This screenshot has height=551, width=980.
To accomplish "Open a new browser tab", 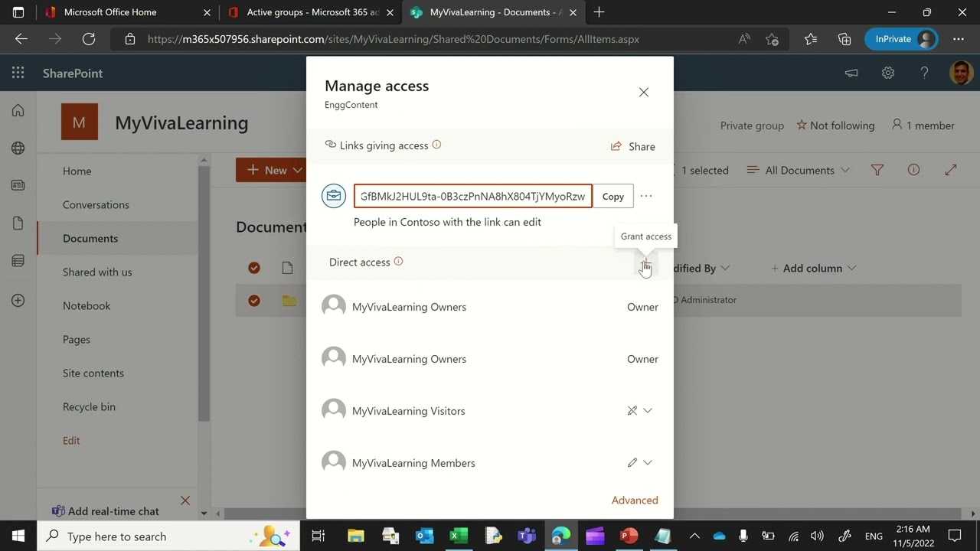I will click(599, 12).
